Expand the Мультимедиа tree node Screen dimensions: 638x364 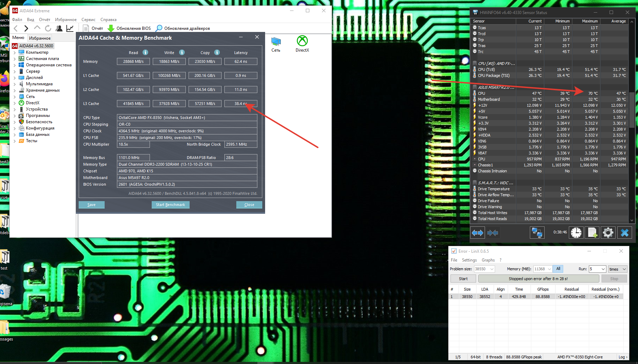click(x=15, y=84)
